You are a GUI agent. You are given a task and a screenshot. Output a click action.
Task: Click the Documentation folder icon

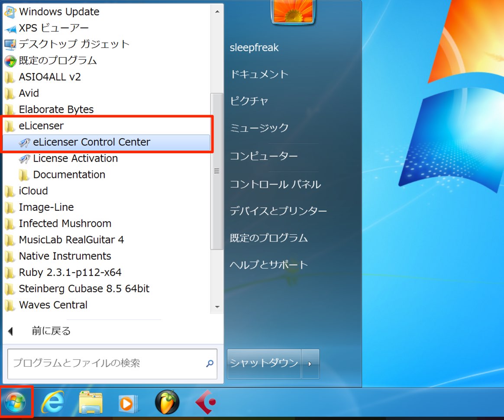pyautogui.click(x=23, y=175)
